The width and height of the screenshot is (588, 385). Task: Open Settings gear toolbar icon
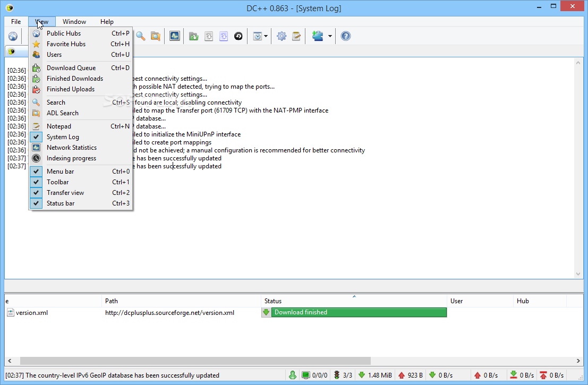(x=281, y=36)
